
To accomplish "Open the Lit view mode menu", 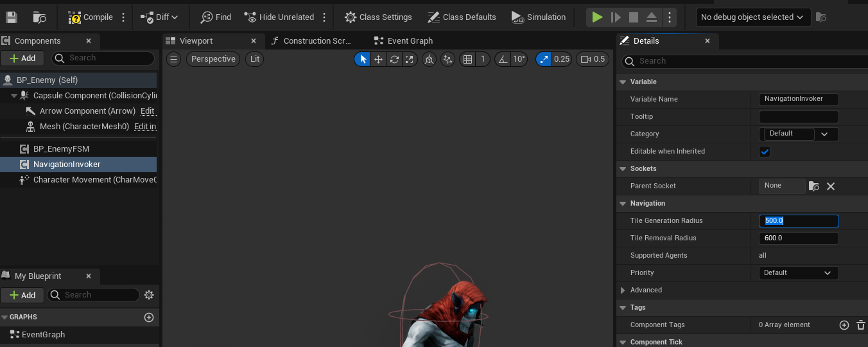I will (255, 59).
